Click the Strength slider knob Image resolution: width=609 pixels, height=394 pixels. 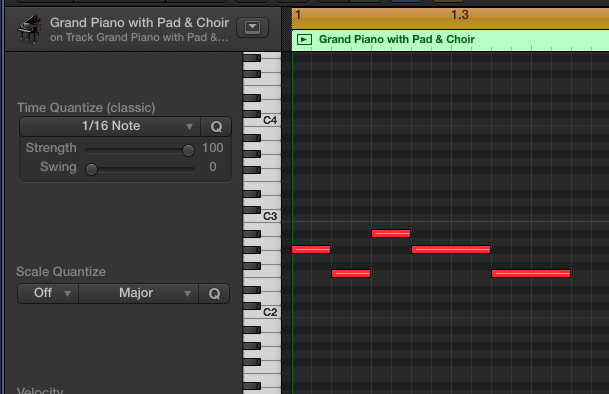tap(188, 150)
